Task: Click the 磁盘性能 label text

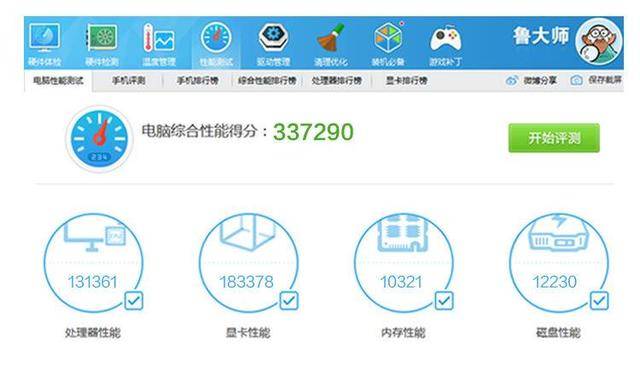Action: coord(558,333)
